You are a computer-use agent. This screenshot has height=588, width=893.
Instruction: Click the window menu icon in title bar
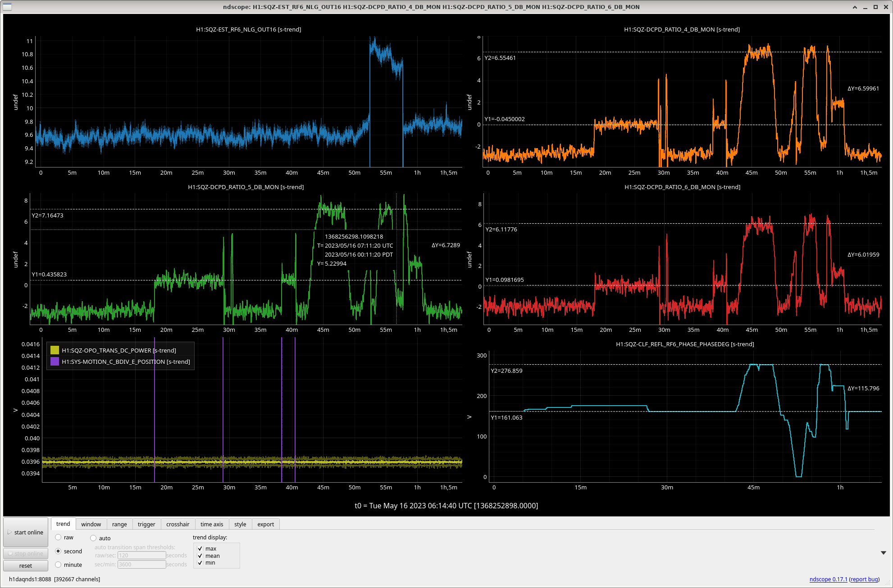(x=7, y=7)
